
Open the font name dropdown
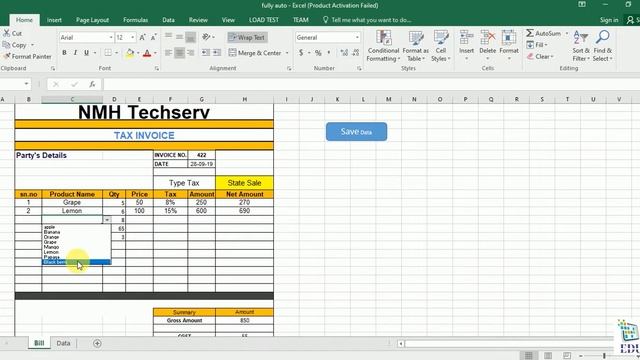tap(111, 38)
